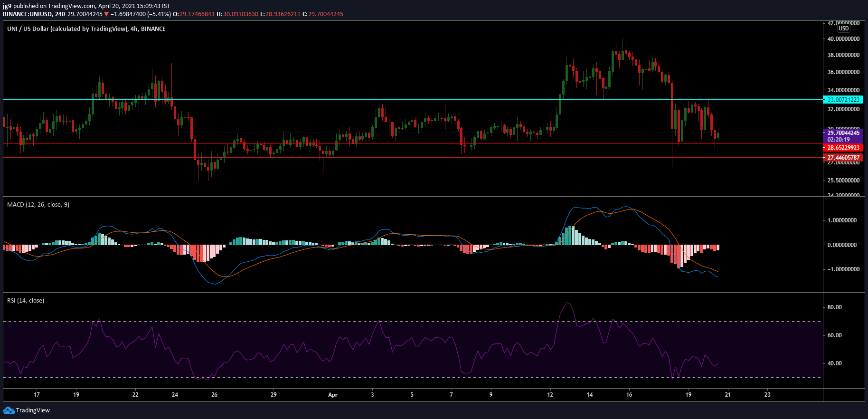
Task: Click the 40.00000000 price axis label
Action: [x=843, y=39]
